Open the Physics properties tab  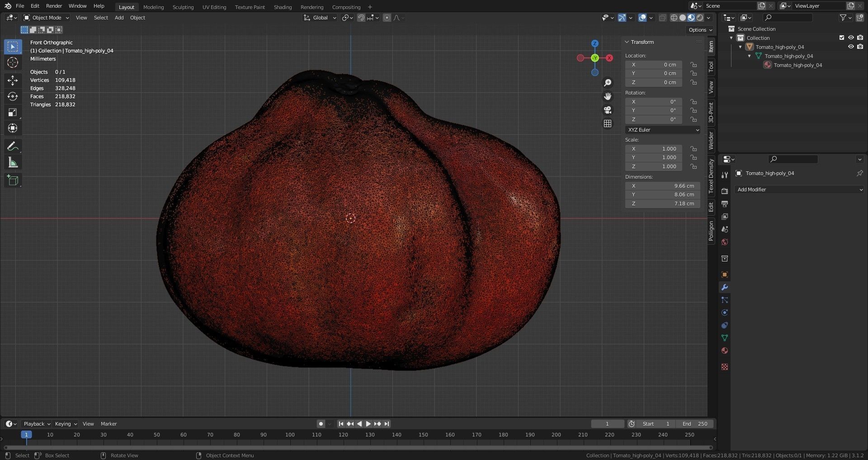[724, 313]
